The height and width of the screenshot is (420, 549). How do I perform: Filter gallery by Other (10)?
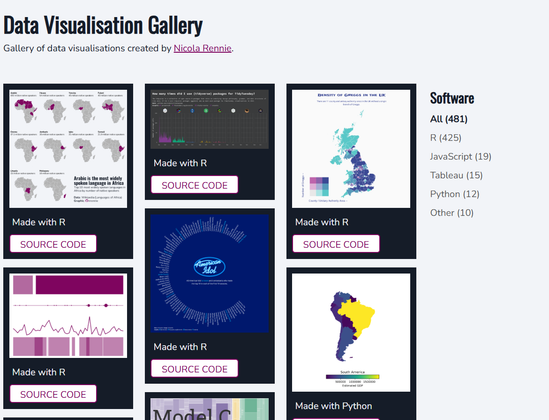point(452,213)
